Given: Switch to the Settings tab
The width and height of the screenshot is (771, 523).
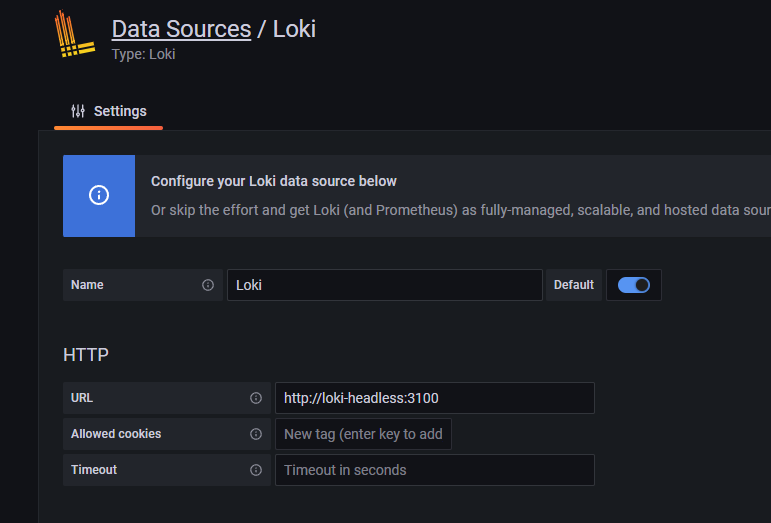Looking at the screenshot, I should [109, 111].
